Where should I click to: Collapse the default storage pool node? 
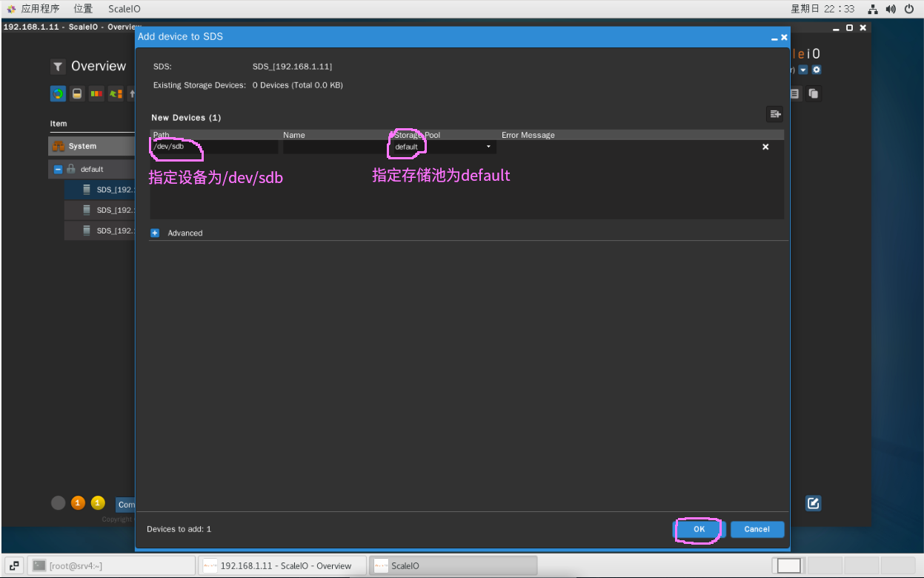coord(58,169)
